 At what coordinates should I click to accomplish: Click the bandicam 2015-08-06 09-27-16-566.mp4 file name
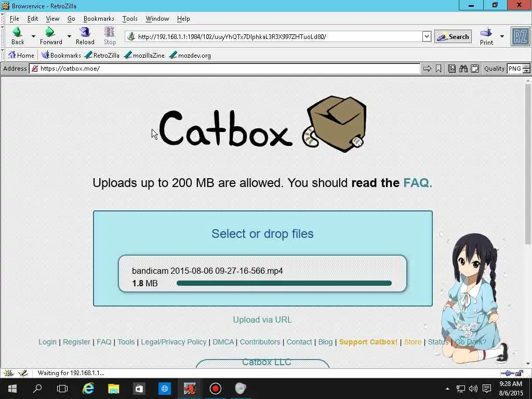coord(207,271)
